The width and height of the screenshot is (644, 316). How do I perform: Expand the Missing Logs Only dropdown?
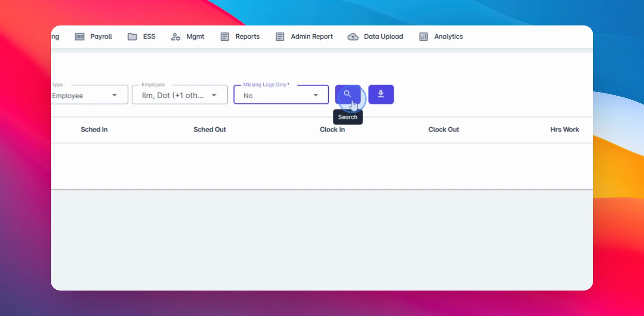(281, 94)
